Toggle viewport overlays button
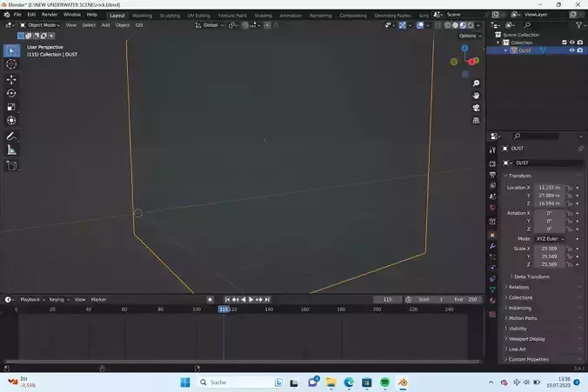Screen dimensions: 588x392 (x=420, y=25)
